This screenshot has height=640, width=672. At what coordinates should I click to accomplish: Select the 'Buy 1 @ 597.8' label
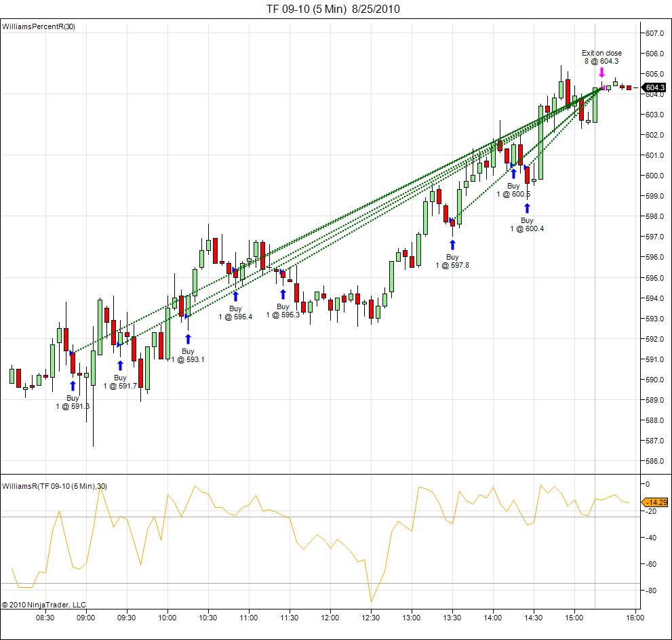(x=452, y=261)
